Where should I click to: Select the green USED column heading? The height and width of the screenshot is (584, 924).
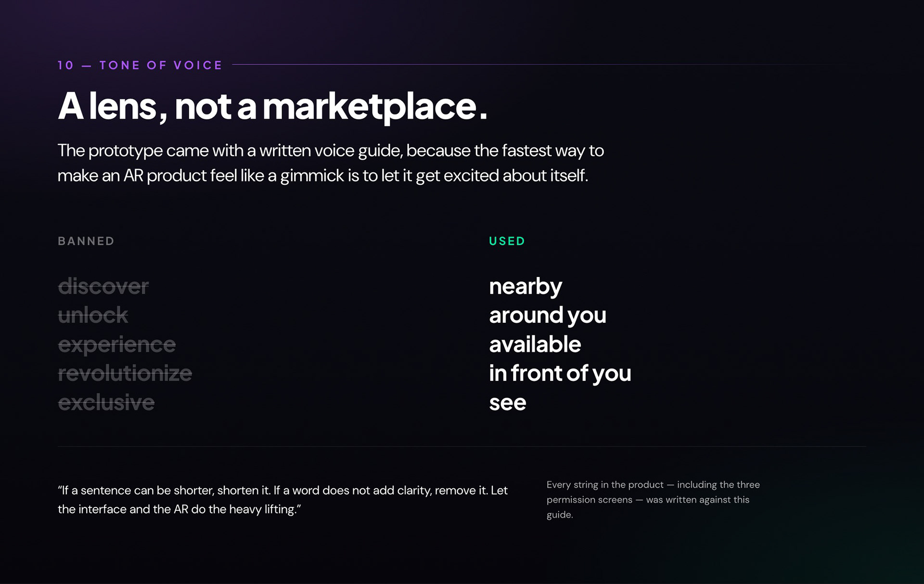[507, 241]
